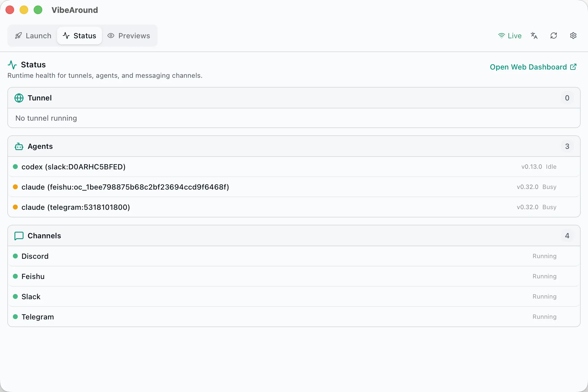Click the orange status dot for claude telegram
Image resolution: width=588 pixels, height=392 pixels.
click(15, 207)
